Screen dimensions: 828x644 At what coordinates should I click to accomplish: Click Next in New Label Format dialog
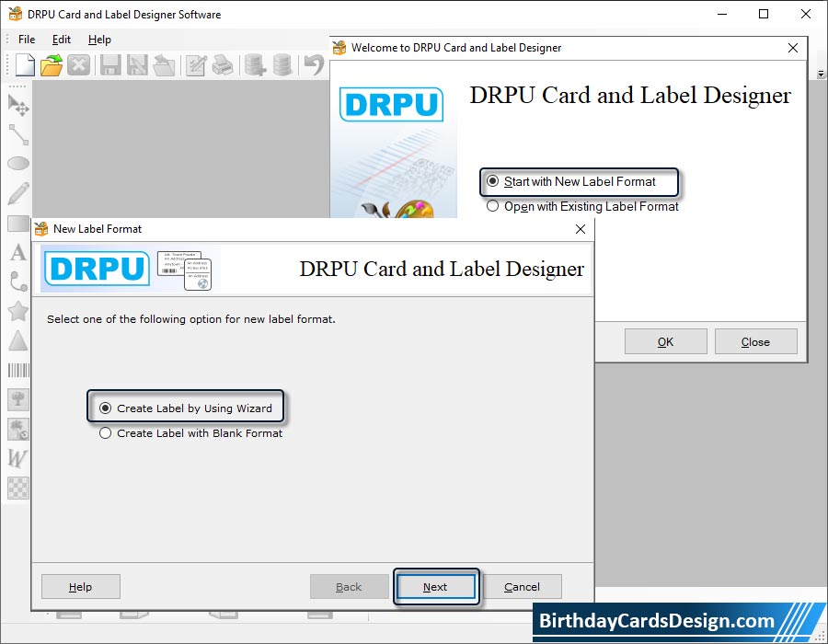tap(436, 586)
